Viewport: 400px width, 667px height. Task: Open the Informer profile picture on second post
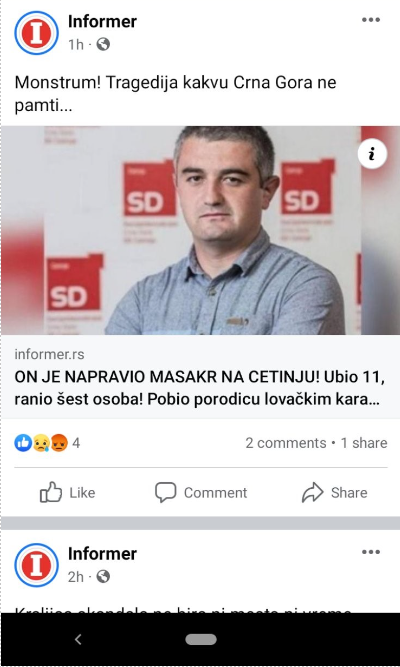tap(36, 565)
